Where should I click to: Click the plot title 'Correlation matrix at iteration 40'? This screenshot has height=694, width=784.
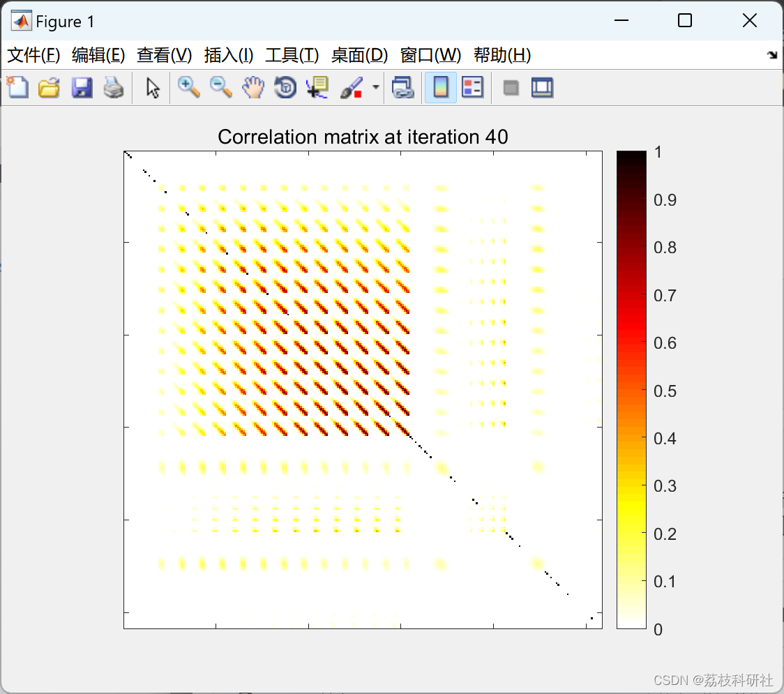pos(363,137)
